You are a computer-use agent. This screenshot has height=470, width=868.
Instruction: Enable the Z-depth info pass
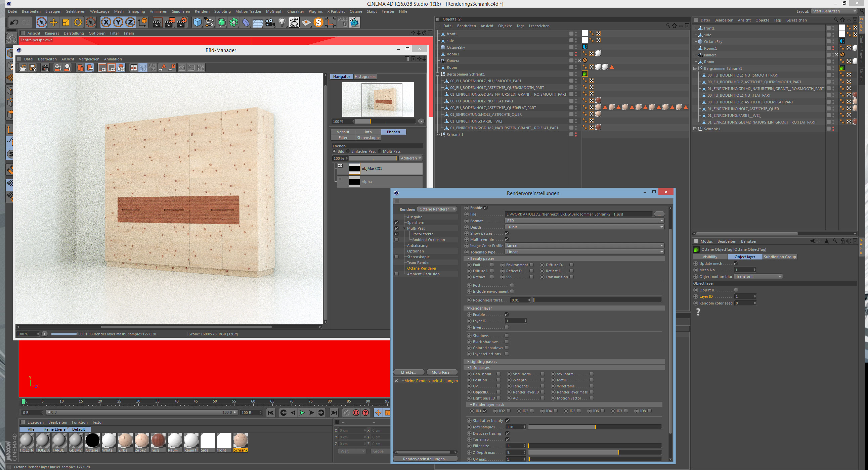(542, 380)
